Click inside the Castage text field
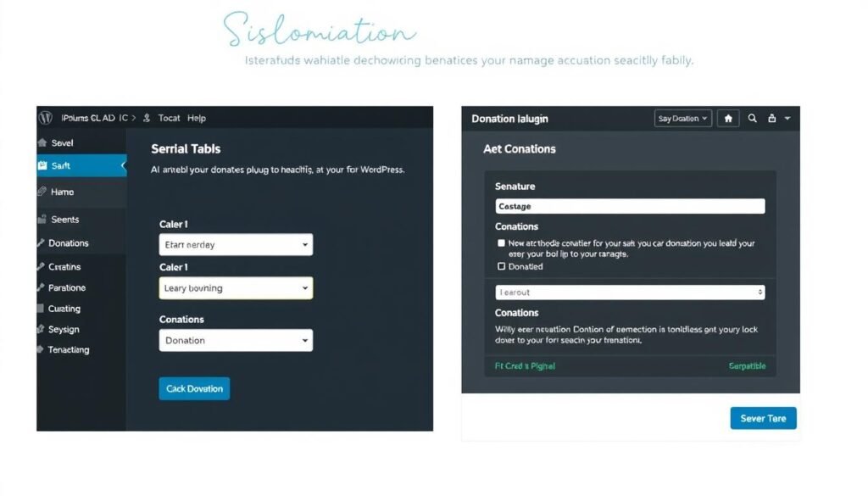 pos(629,205)
